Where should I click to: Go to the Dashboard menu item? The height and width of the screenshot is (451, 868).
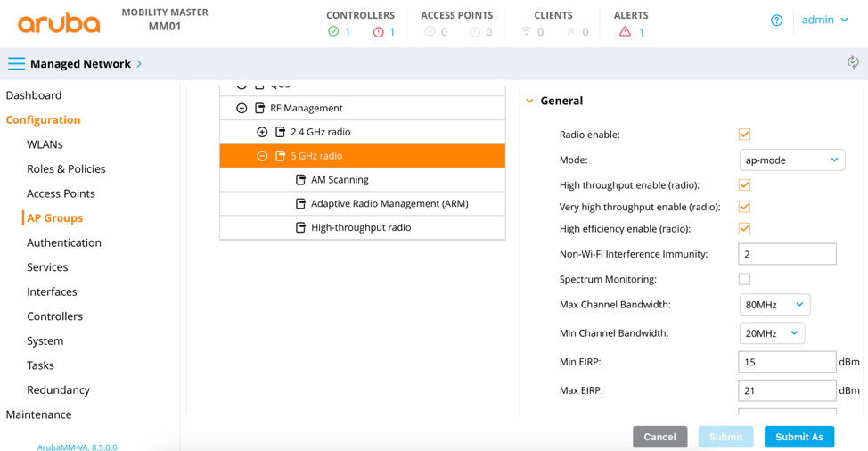(x=34, y=95)
